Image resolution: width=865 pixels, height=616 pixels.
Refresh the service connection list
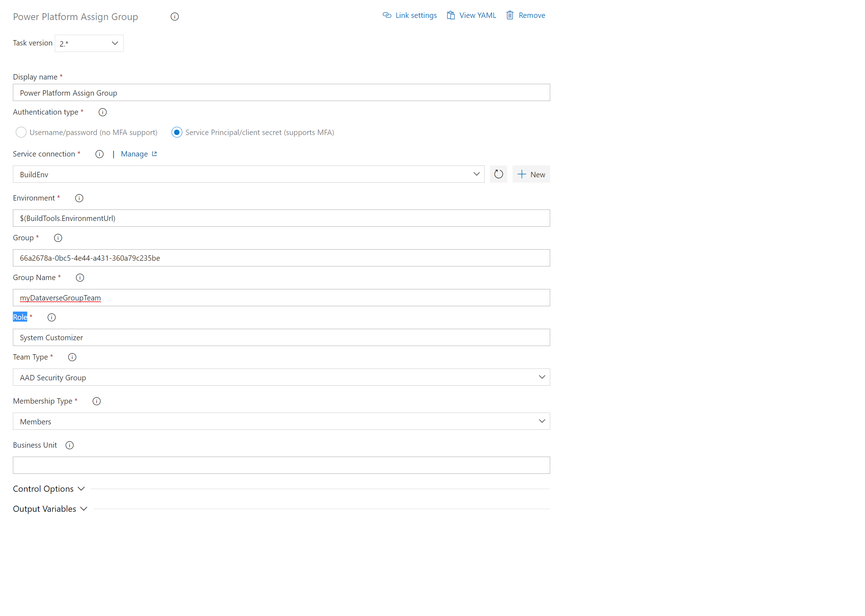point(498,174)
